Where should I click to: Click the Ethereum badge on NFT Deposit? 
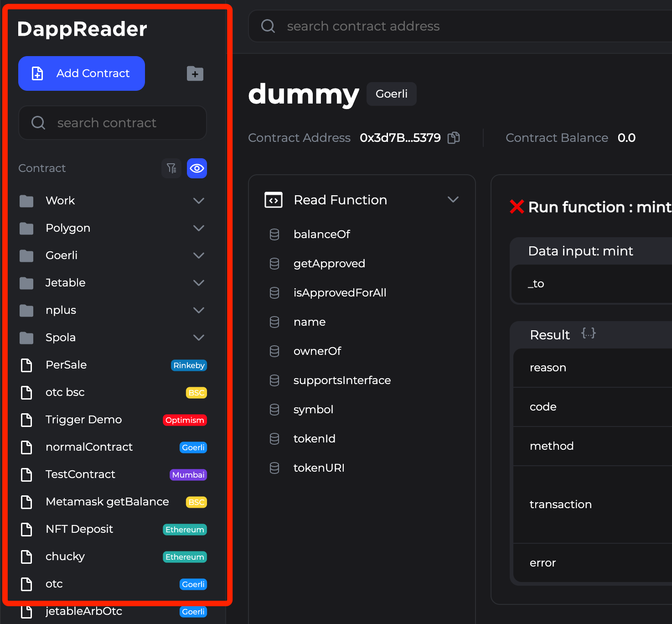tap(185, 530)
